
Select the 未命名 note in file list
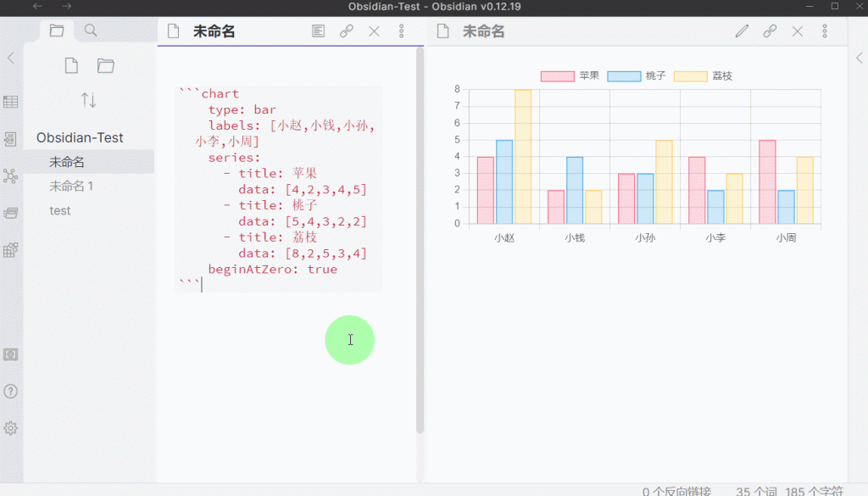(89, 162)
